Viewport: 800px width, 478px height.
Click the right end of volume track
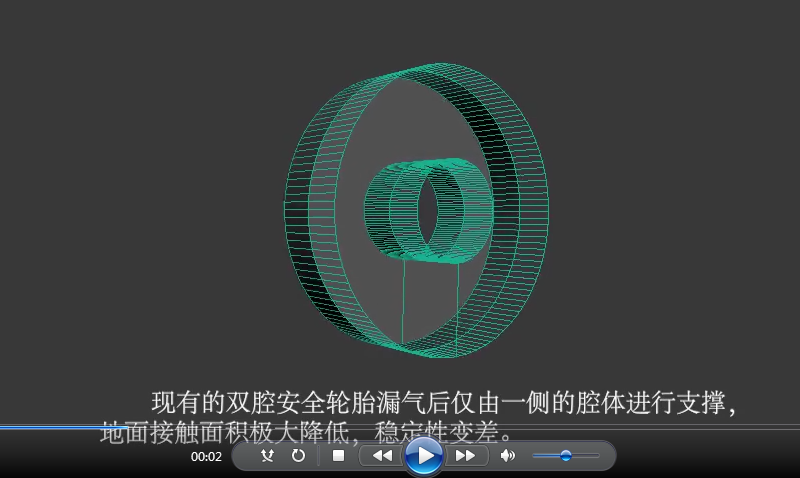click(x=598, y=456)
